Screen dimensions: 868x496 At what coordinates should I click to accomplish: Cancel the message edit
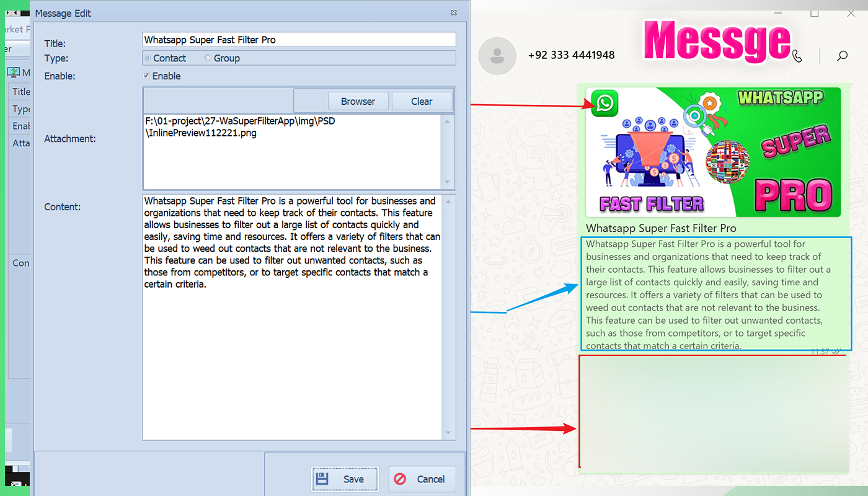click(x=422, y=479)
